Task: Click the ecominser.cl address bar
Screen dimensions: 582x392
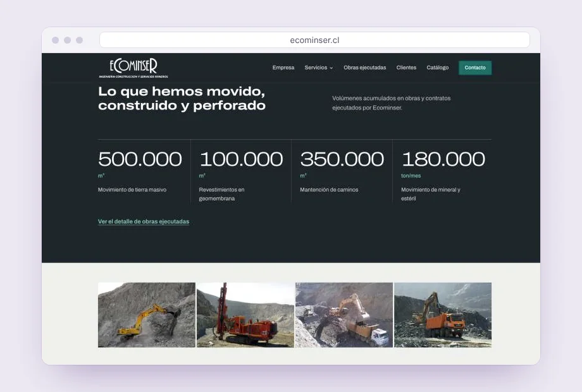Action: [314, 40]
